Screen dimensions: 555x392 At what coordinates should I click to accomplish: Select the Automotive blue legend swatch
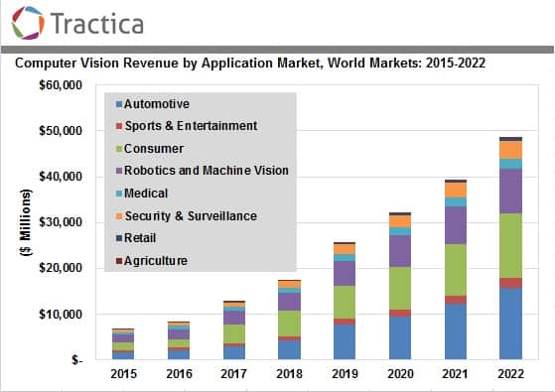(119, 104)
